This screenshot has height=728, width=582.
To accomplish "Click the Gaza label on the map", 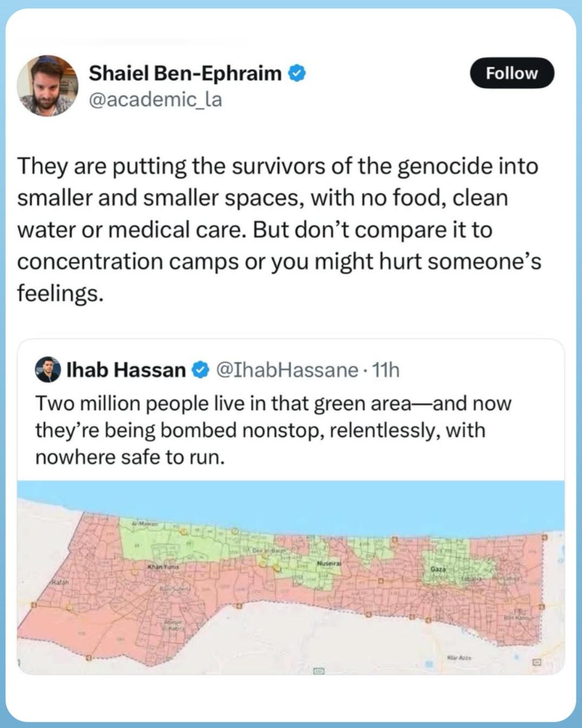I will (438, 570).
